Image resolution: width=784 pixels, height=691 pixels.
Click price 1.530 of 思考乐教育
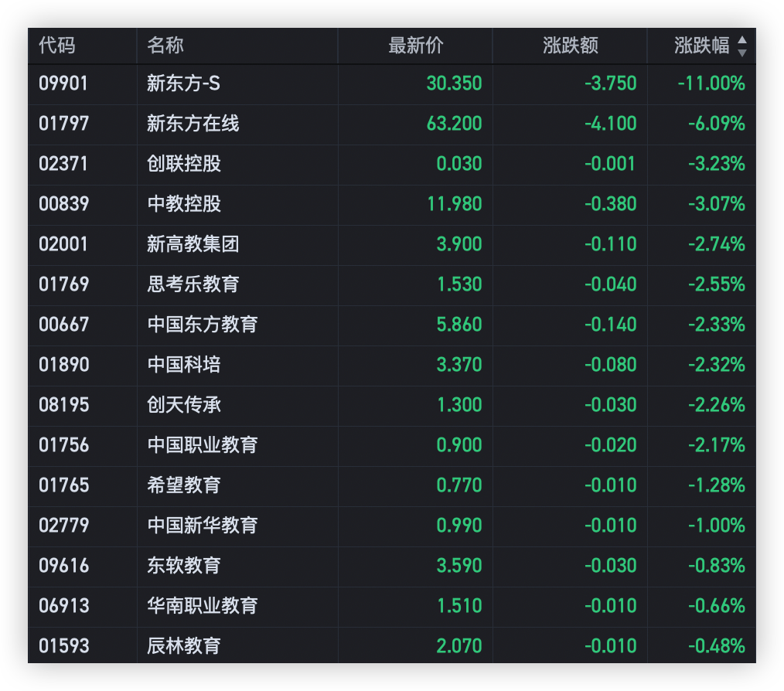[459, 284]
